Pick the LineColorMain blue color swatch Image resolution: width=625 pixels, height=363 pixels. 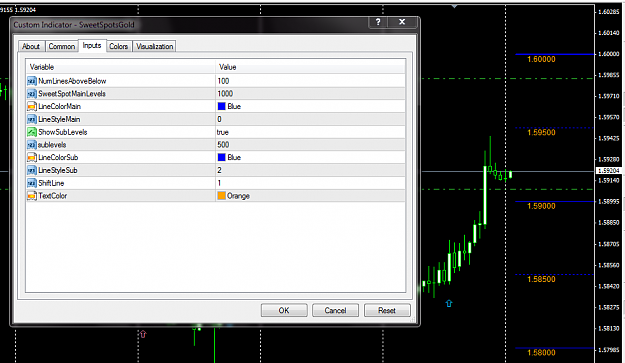pos(222,106)
